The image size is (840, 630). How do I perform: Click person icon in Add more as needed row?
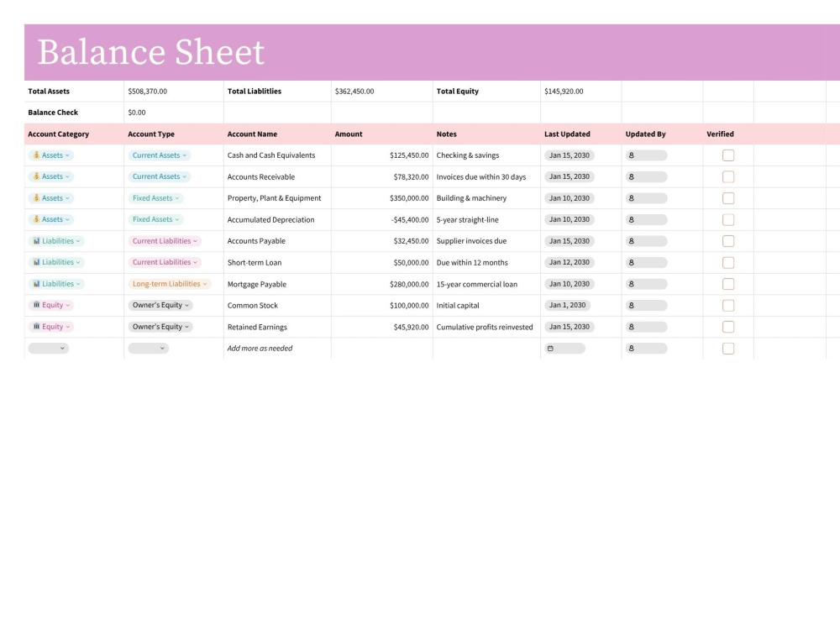[631, 349]
